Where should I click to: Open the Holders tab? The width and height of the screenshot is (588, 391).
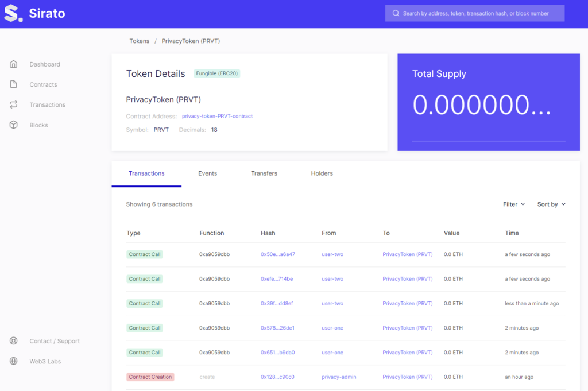click(x=322, y=173)
